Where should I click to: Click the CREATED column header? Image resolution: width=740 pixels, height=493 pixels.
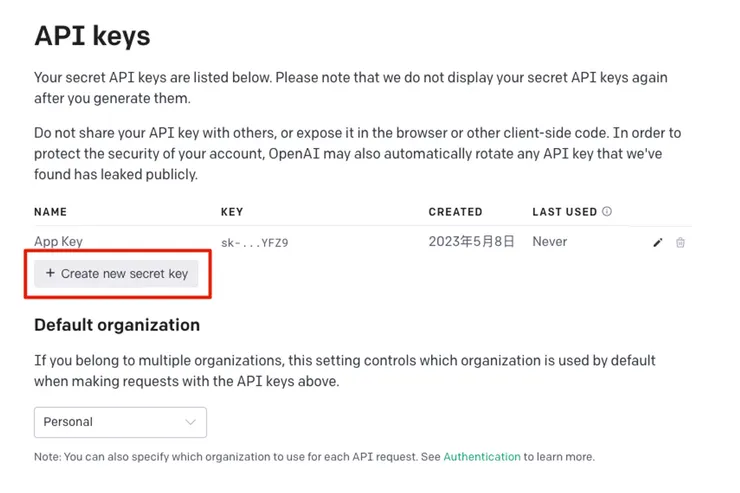[455, 212]
